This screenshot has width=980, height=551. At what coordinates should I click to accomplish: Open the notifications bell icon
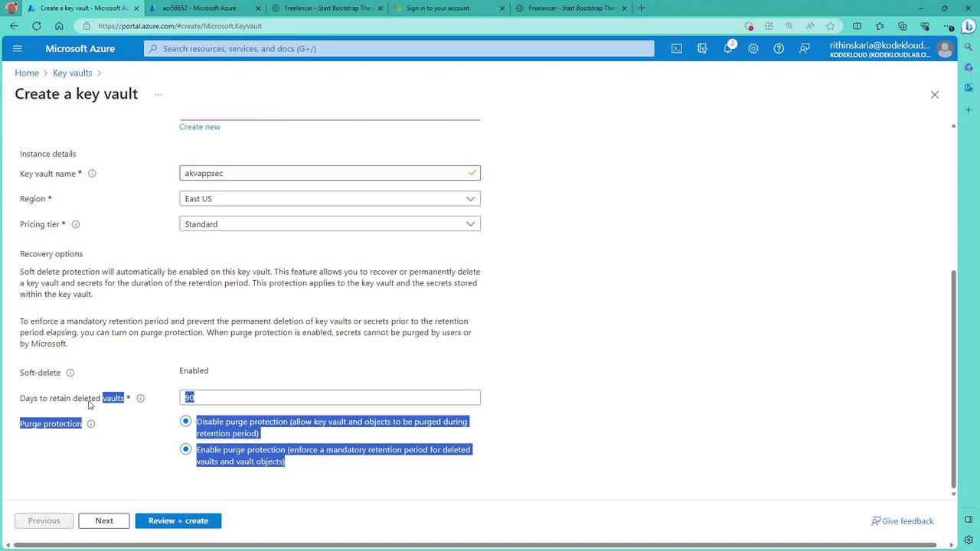pos(728,48)
